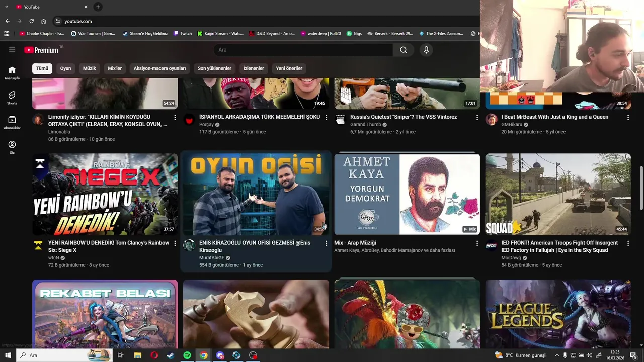Go back with the browser back arrow
The image size is (644, 362).
(7, 21)
